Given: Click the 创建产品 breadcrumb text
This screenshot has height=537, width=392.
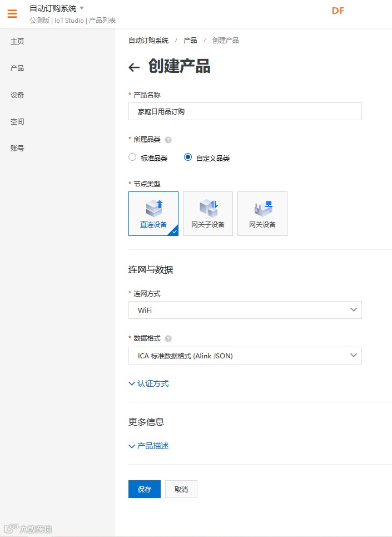Looking at the screenshot, I should point(225,41).
